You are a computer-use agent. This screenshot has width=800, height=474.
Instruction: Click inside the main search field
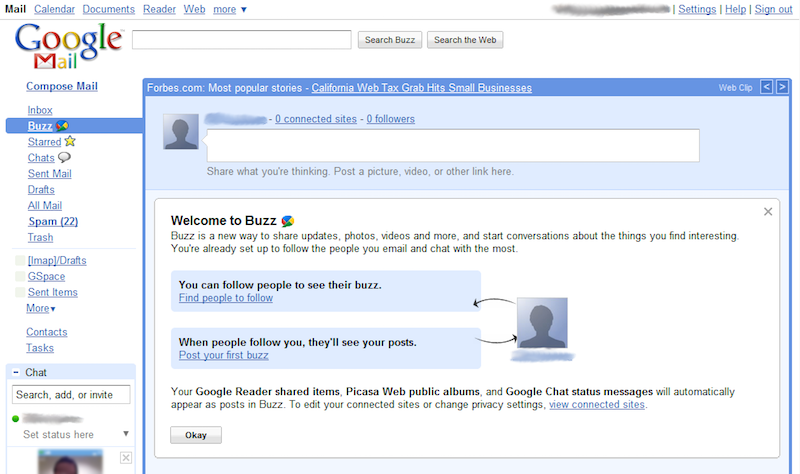pos(242,40)
